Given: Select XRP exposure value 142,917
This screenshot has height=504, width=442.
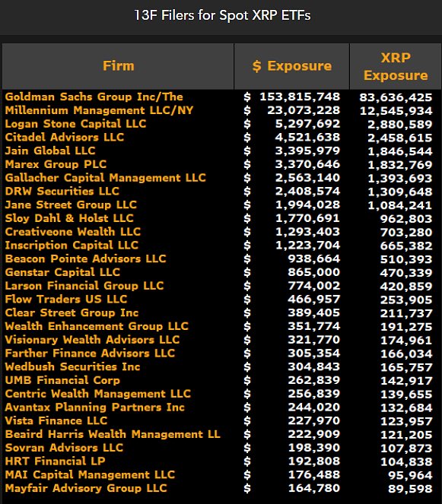Looking at the screenshot, I should (406, 381).
